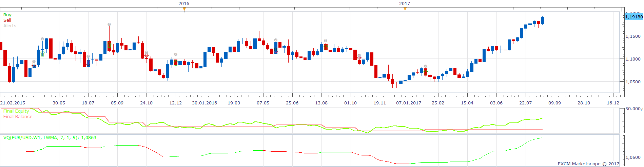Select the latest blue candle at chart's right end
This screenshot has height=167, width=644.
[543, 20]
